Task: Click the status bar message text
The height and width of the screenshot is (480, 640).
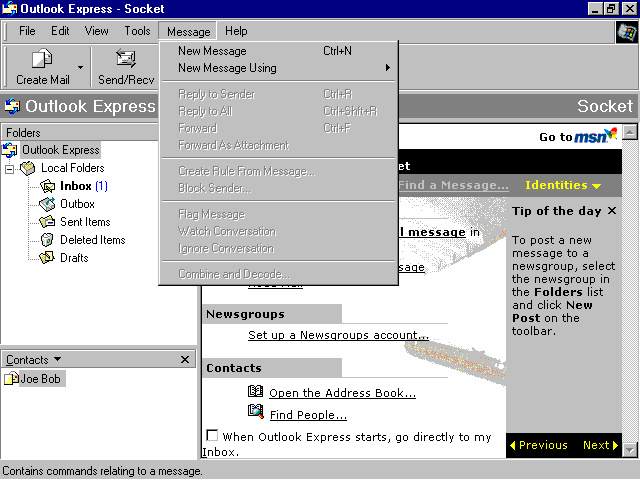Action: (102, 471)
